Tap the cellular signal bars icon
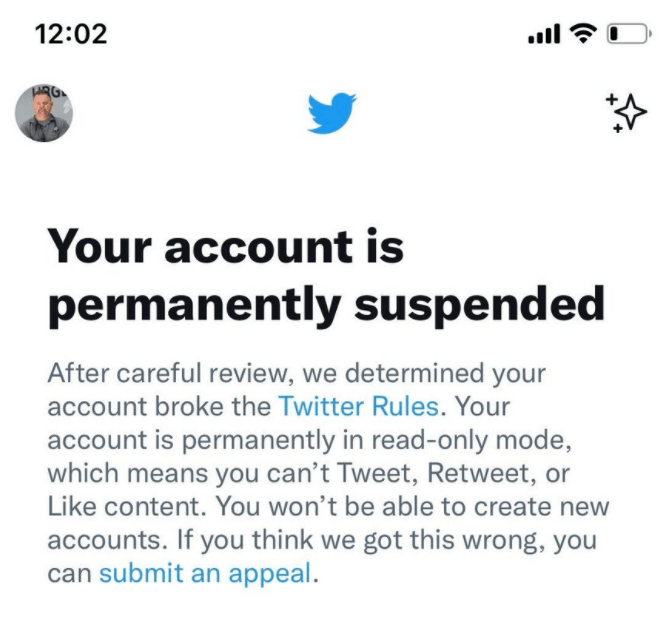Viewport: 660px width, 626px height. point(543,35)
